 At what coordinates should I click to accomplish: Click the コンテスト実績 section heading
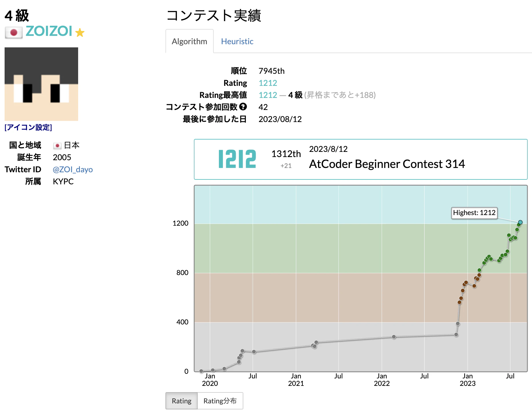click(214, 15)
